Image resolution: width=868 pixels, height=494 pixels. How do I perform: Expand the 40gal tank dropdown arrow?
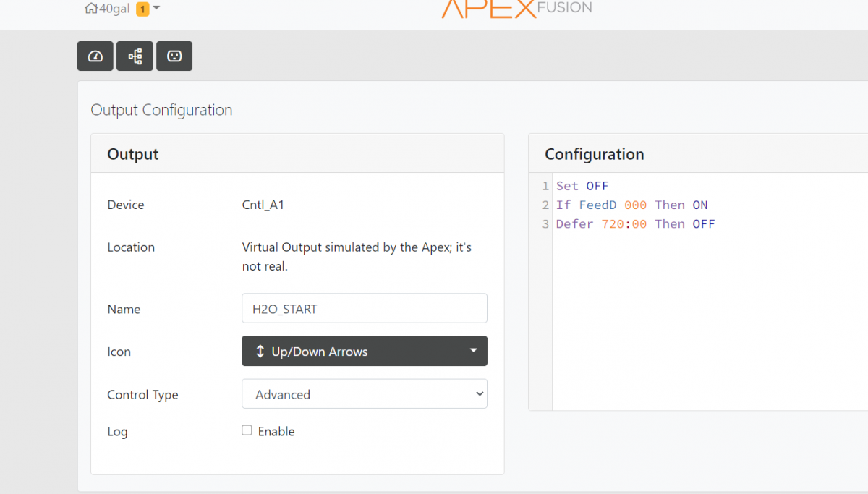tap(157, 8)
